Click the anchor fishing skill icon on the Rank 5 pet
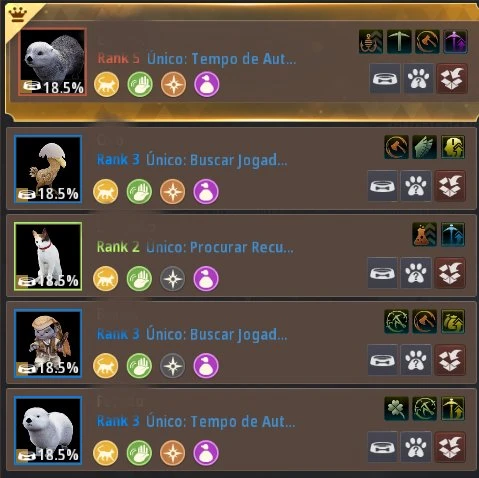The height and width of the screenshot is (478, 479). (x=371, y=42)
